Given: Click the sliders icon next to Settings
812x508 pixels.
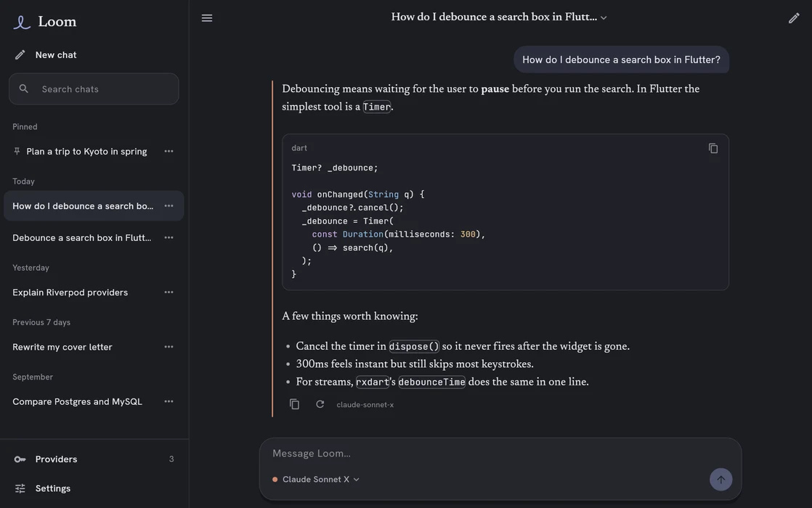Looking at the screenshot, I should tap(20, 488).
